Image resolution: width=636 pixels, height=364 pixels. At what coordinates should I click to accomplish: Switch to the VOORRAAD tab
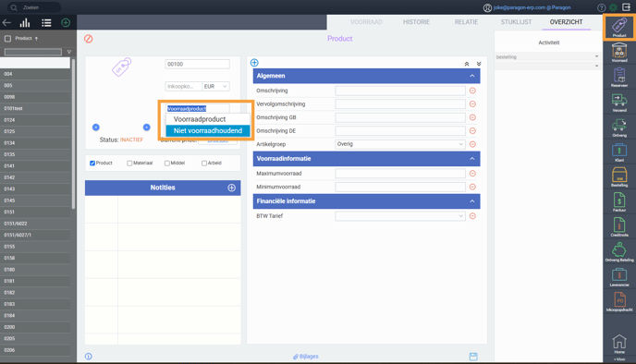pos(366,22)
